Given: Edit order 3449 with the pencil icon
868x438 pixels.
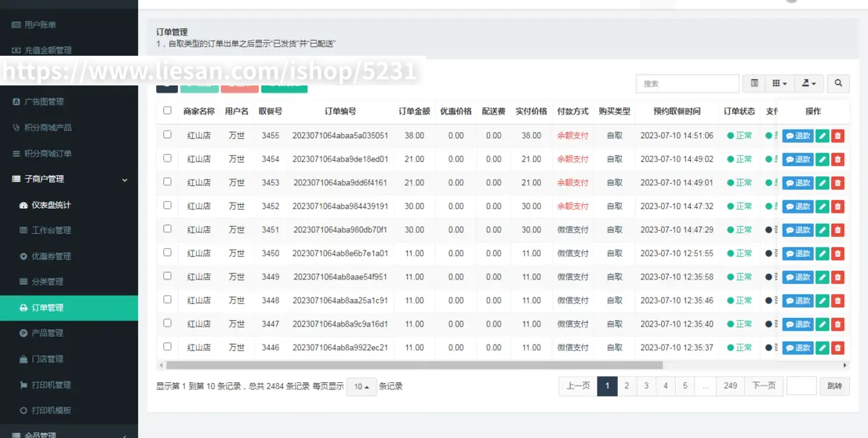Looking at the screenshot, I should [822, 277].
